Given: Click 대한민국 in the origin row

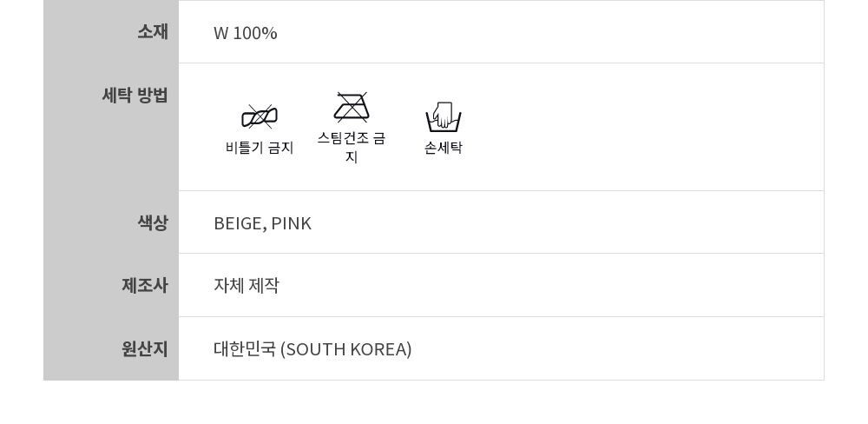Looking at the screenshot, I should click(x=245, y=348).
